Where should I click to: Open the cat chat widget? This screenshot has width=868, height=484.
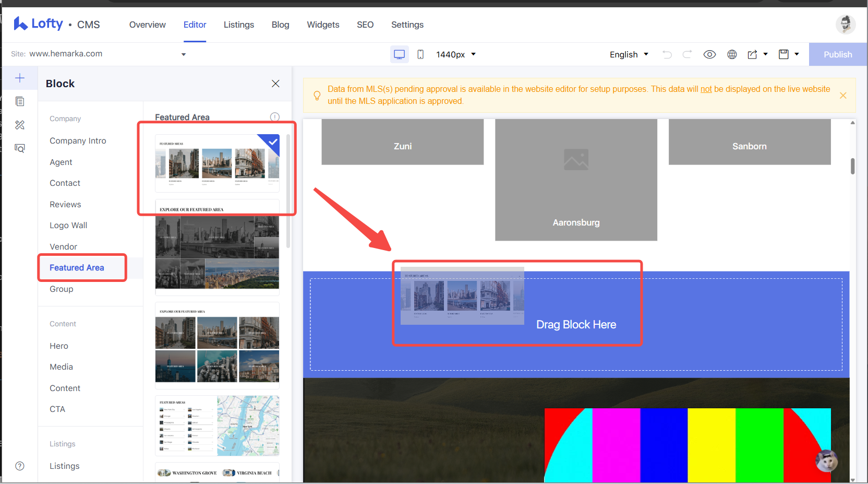(x=827, y=461)
